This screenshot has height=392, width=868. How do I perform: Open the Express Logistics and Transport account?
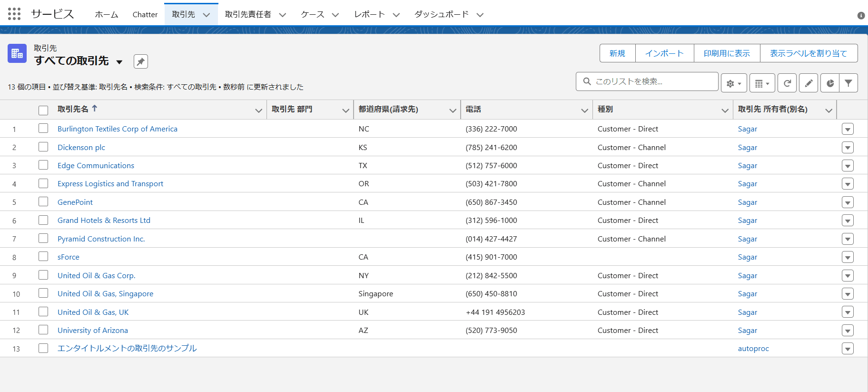pos(110,184)
